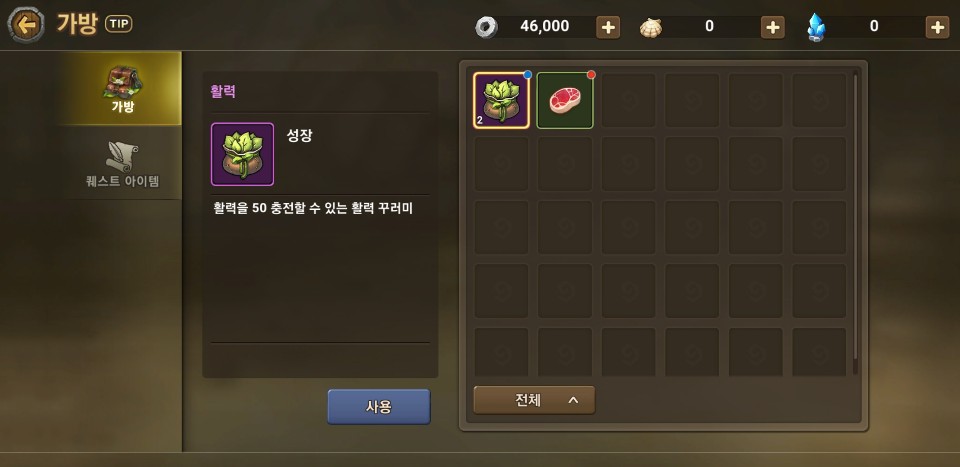Open the TIP badge next to 가방

119,24
